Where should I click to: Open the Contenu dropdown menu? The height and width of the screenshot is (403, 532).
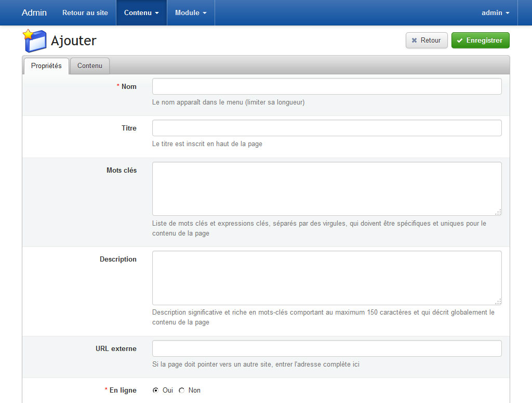pos(141,12)
